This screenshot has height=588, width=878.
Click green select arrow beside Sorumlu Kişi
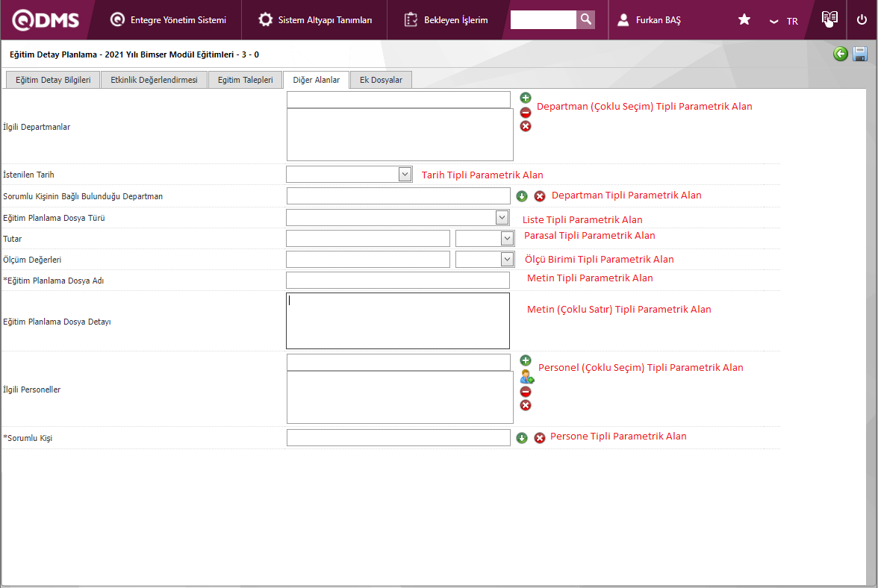point(522,438)
